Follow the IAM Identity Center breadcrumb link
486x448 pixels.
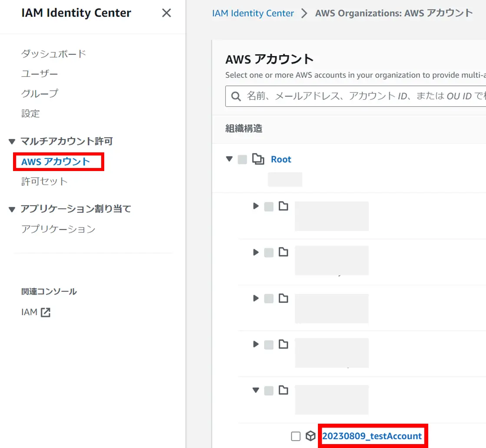point(253,13)
